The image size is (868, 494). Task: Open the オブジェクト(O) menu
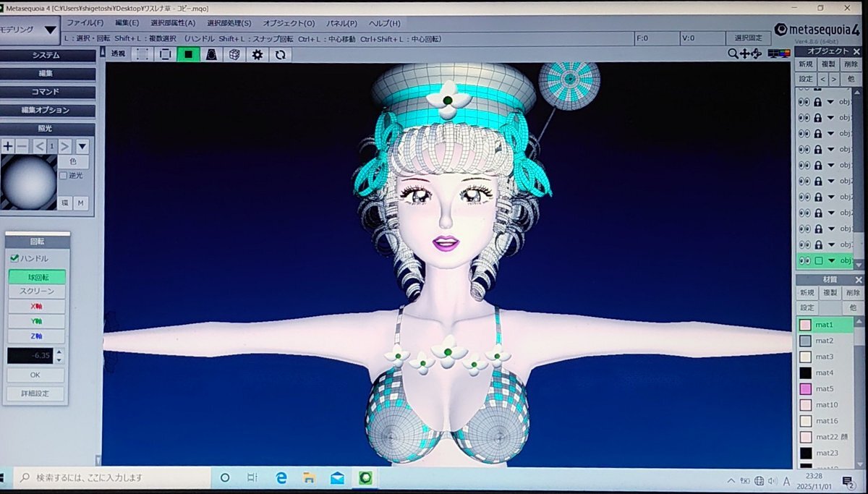coord(289,23)
